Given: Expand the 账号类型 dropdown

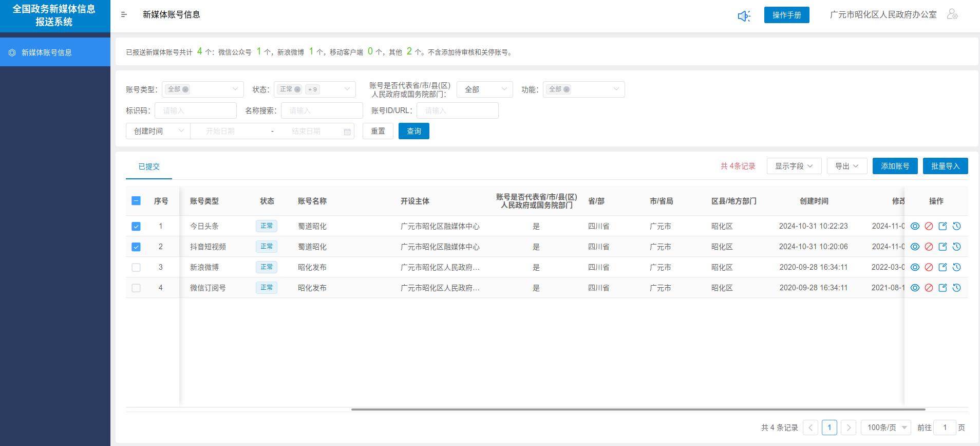Looking at the screenshot, I should tap(203, 89).
